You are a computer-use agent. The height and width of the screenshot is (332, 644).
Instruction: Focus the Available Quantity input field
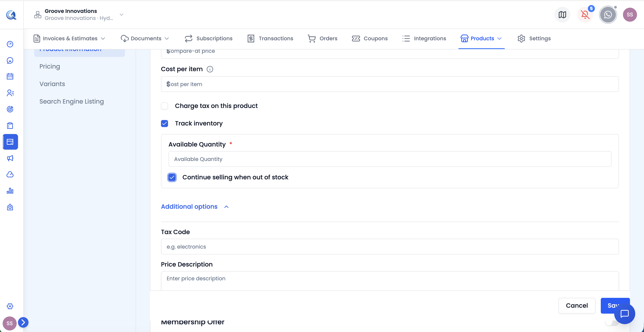click(x=390, y=159)
